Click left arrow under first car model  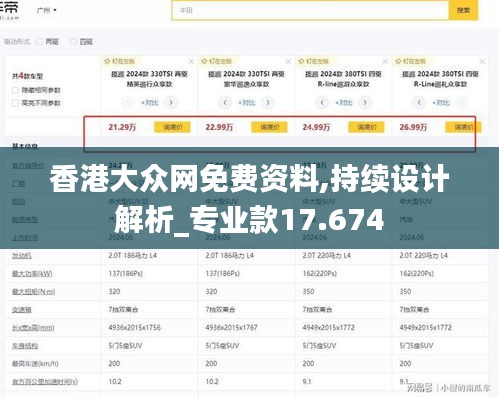point(128,102)
